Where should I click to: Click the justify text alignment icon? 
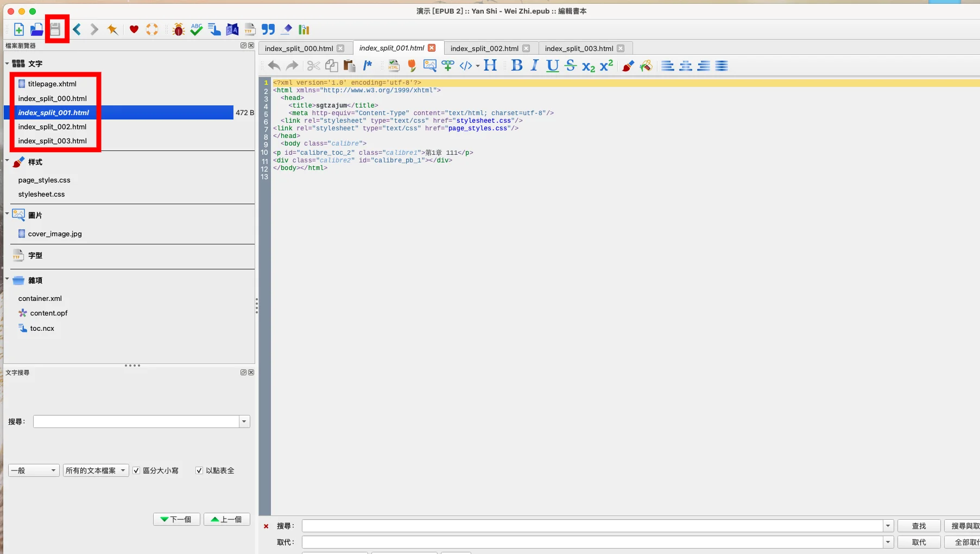pyautogui.click(x=722, y=66)
